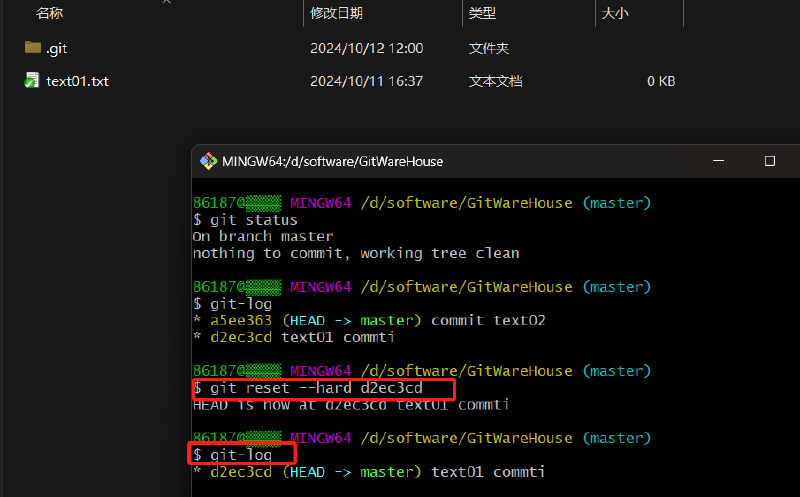Viewport: 800px width, 497px height.
Task: Select the text01.txt file icon
Action: 32,81
